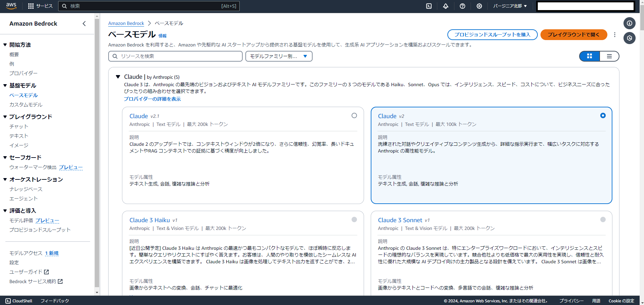Screen dimensions: 644x305
Task: Open 用語 footer link
Action: 596,301
